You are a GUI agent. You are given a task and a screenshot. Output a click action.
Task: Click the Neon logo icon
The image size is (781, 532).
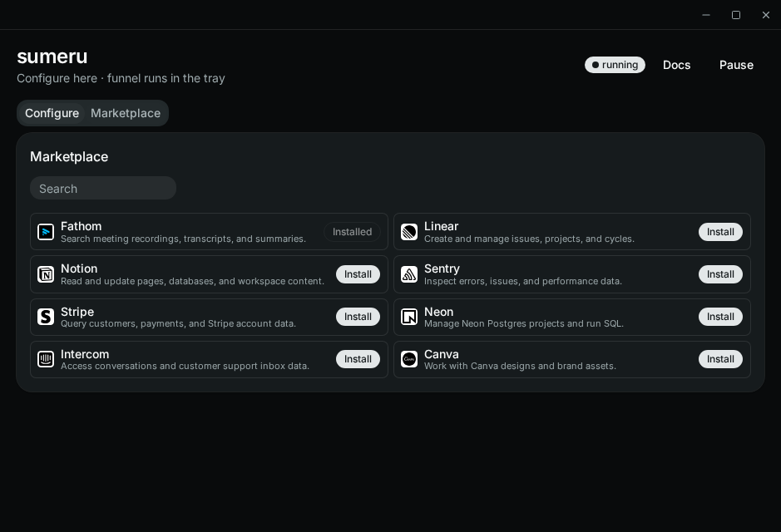tap(409, 317)
